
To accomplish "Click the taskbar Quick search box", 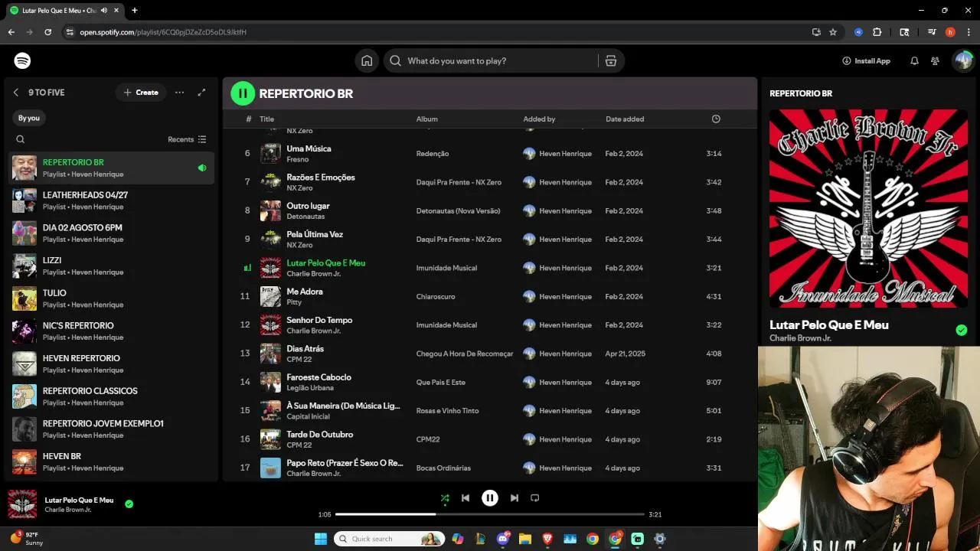I will [390, 539].
